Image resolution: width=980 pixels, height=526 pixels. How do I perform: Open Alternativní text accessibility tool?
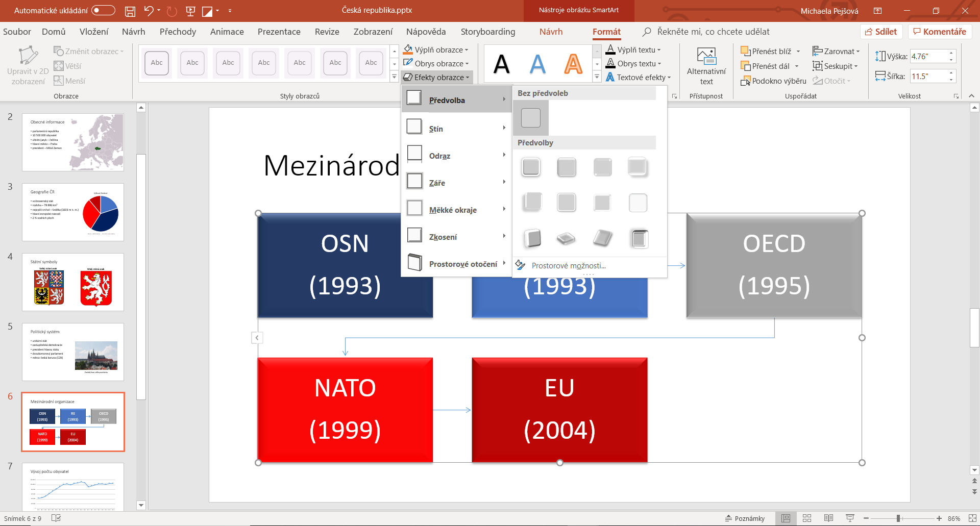706,66
